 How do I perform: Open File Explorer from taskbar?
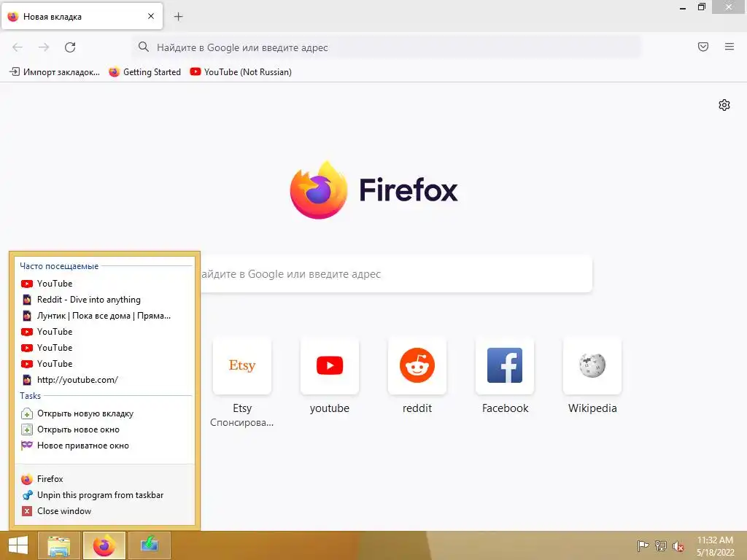59,545
